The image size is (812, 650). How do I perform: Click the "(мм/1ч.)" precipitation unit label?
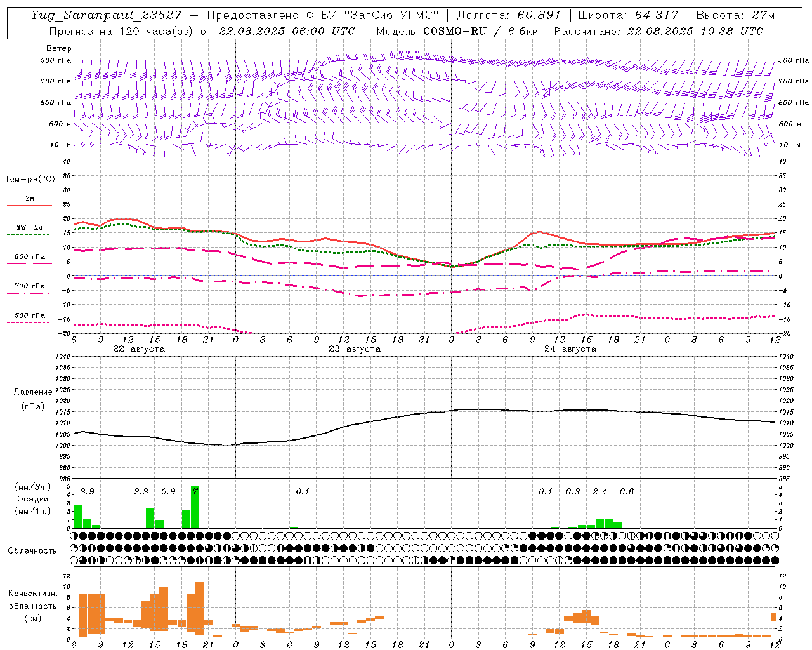(x=32, y=511)
